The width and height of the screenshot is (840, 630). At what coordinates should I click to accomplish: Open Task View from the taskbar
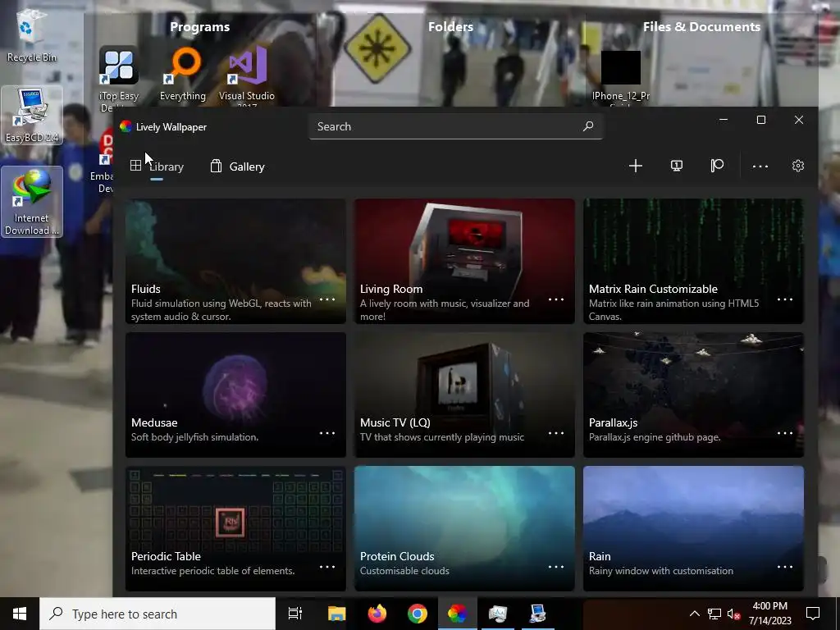[295, 614]
